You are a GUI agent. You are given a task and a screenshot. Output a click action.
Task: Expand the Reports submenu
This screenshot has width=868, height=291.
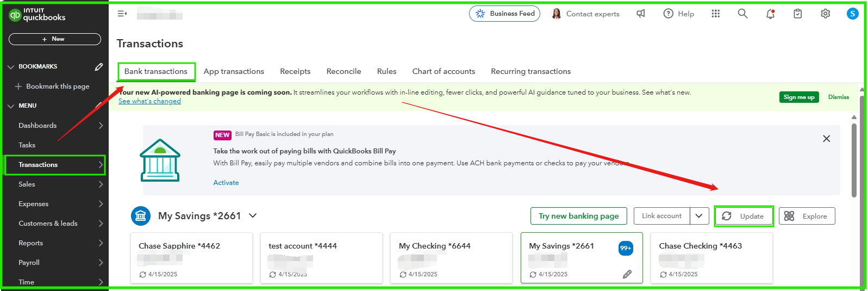pos(101,243)
